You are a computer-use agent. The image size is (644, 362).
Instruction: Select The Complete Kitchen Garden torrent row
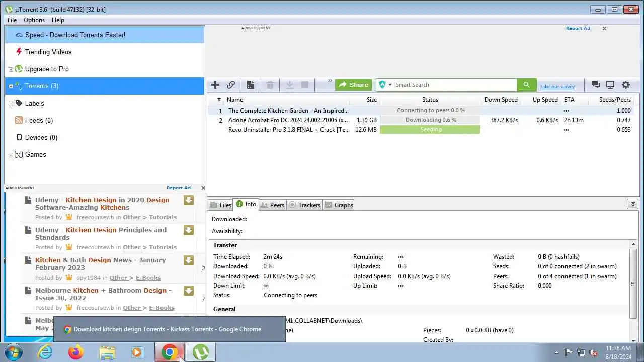pyautogui.click(x=423, y=110)
